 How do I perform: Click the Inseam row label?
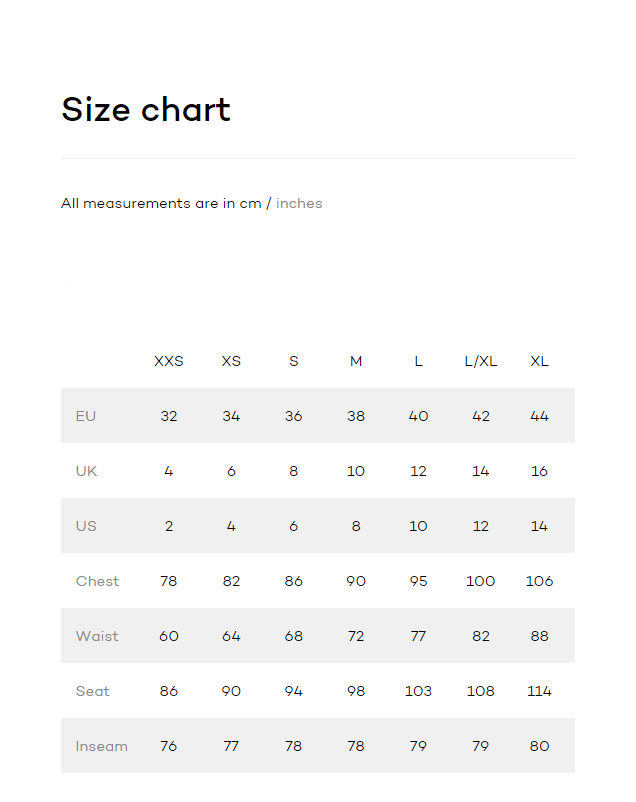[x=102, y=746]
